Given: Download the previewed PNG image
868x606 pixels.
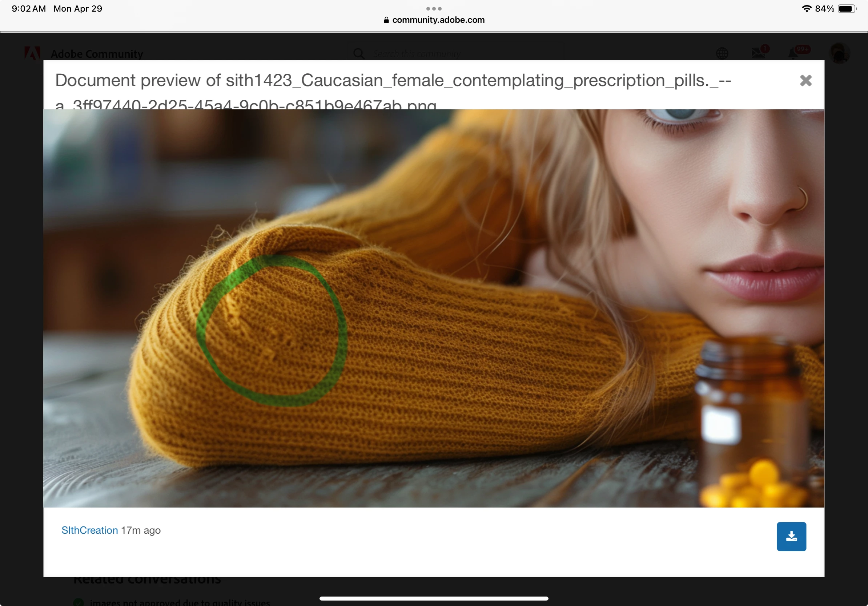Looking at the screenshot, I should (x=791, y=536).
